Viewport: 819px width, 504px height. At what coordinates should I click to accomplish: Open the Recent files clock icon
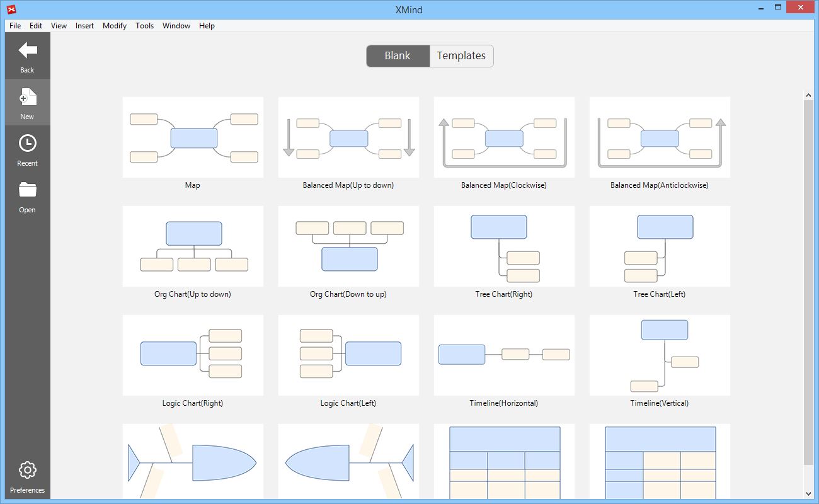coord(27,144)
